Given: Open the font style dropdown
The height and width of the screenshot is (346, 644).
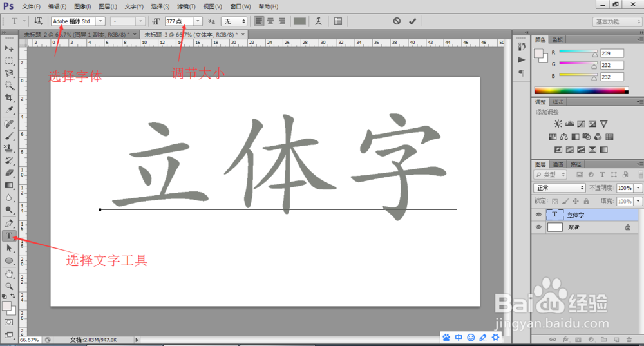Looking at the screenshot, I should point(140,21).
